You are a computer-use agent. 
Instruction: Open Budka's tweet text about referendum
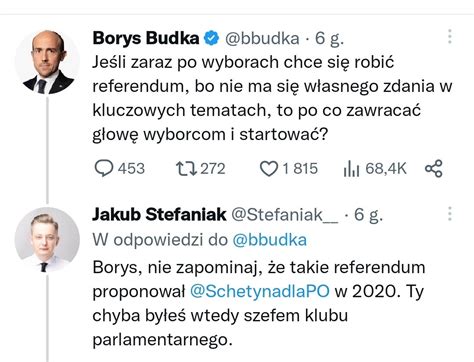coord(272,98)
